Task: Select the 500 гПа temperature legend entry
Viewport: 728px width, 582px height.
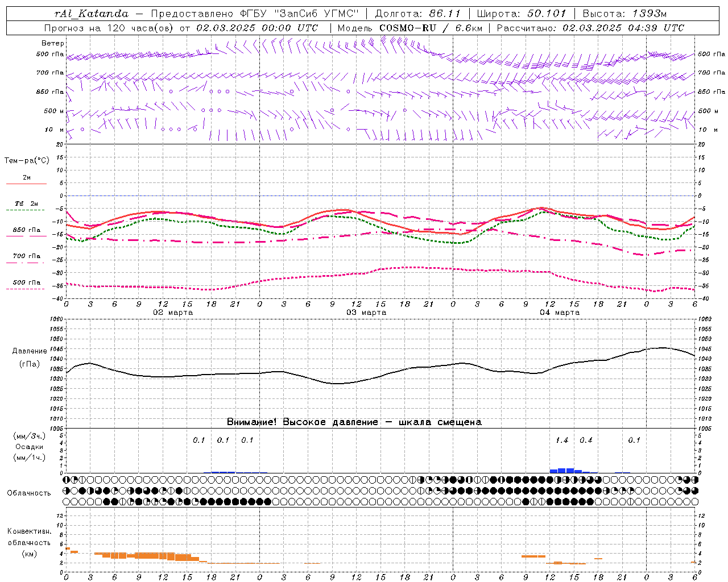Action: coord(27,282)
